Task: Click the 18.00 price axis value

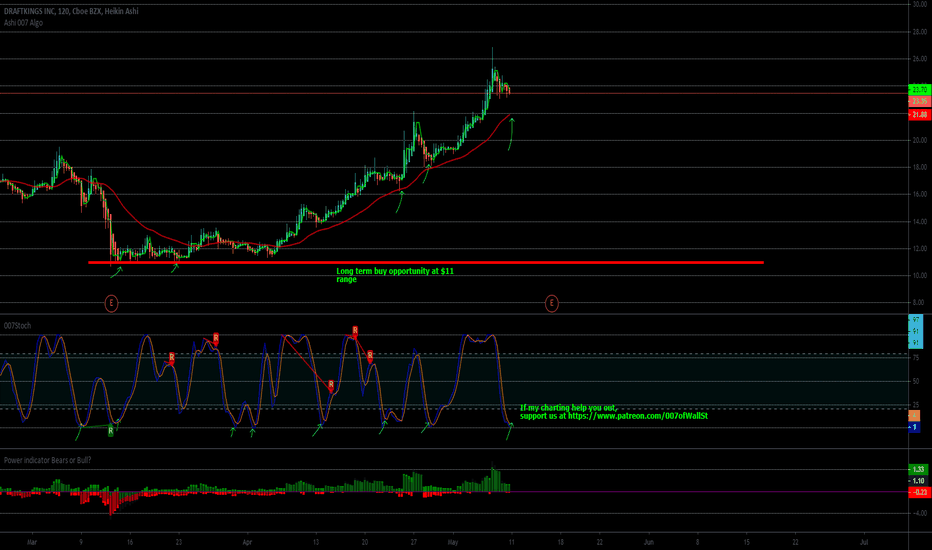Action: 920,168
